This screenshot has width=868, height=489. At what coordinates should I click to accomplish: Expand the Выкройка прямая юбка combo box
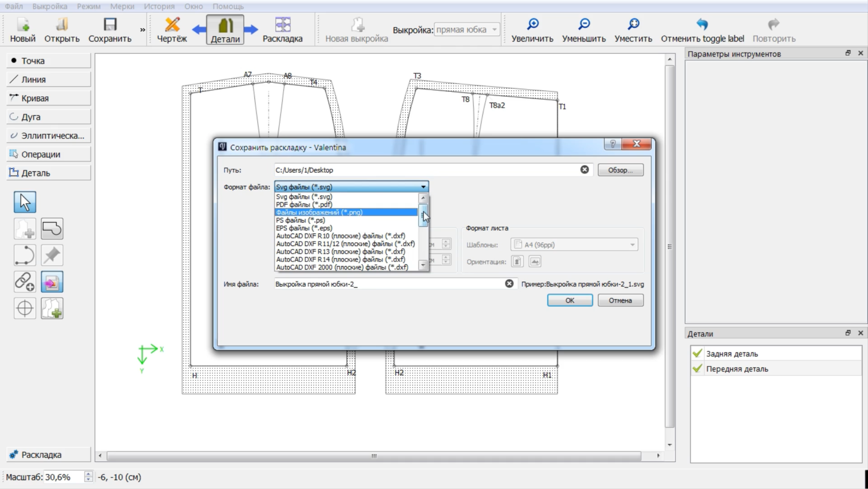click(x=467, y=29)
